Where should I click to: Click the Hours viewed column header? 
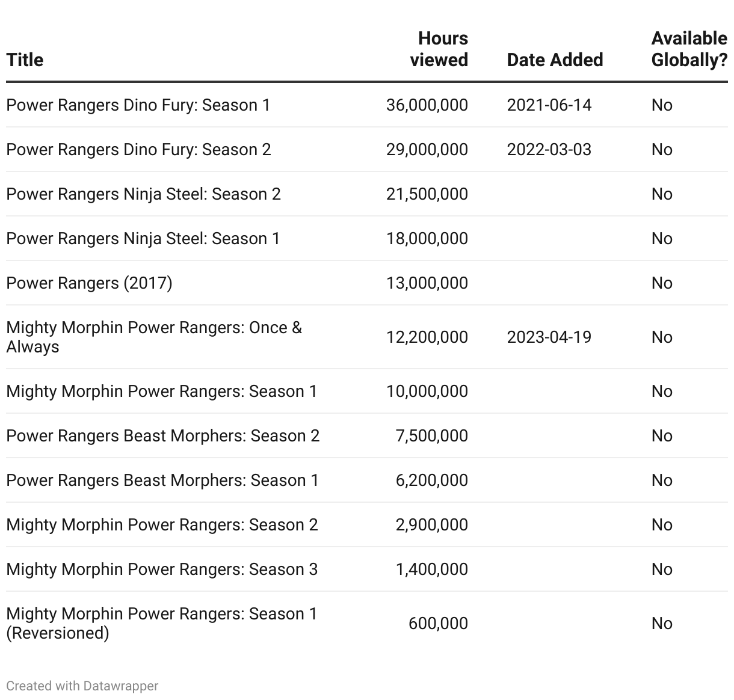pos(439,49)
